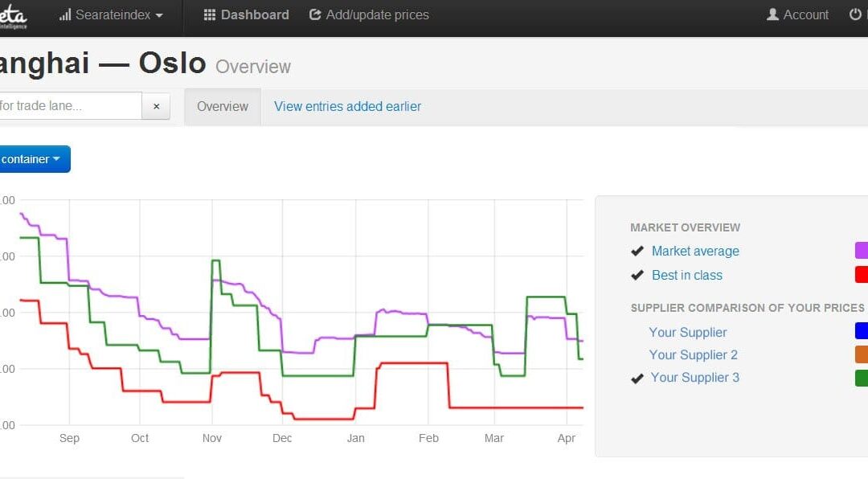Open the container type dropdown

(35, 159)
